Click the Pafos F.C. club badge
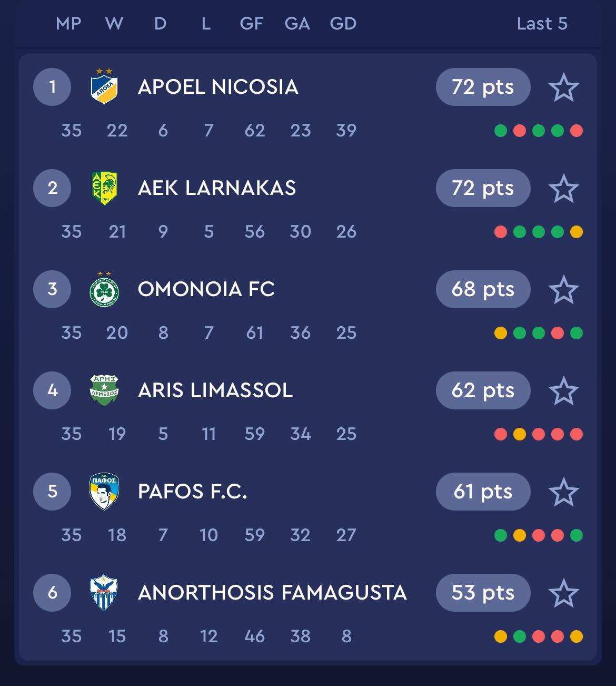The image size is (616, 686). tap(104, 492)
